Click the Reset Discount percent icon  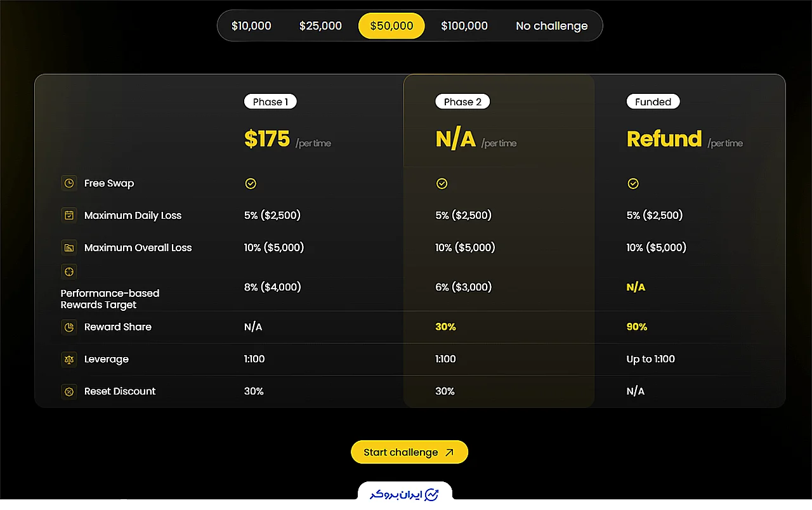coord(69,391)
